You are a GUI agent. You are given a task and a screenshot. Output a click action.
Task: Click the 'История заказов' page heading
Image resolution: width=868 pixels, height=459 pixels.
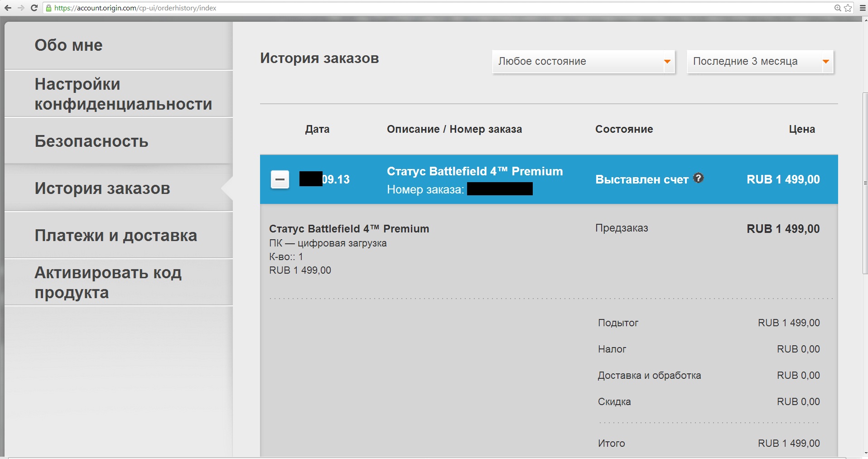319,58
